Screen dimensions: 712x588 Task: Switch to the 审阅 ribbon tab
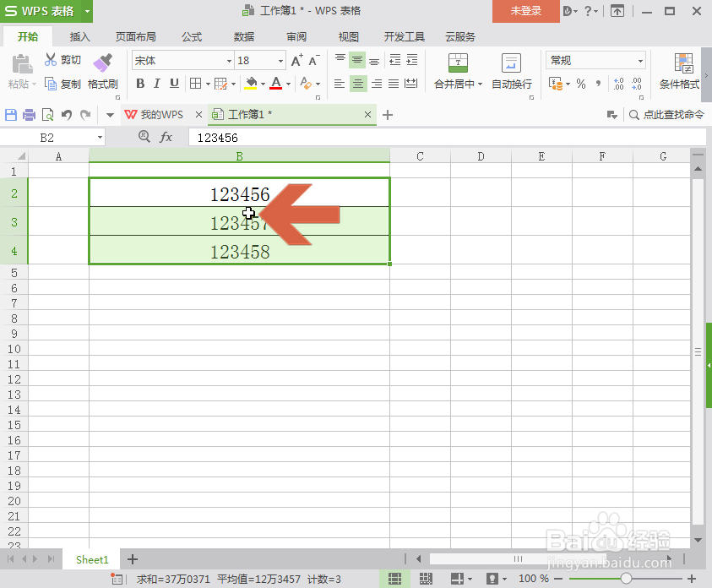coord(296,36)
